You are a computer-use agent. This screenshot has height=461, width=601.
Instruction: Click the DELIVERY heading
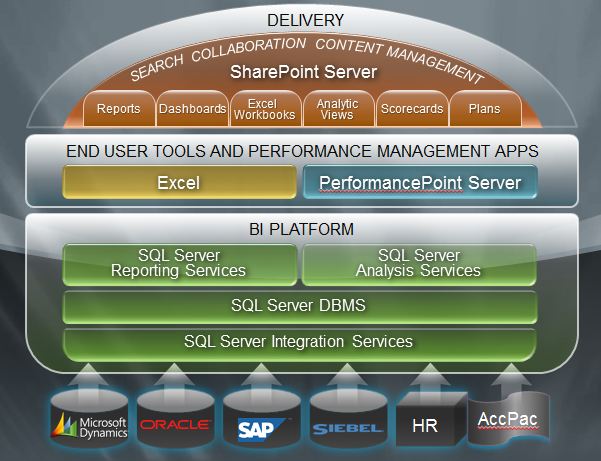coord(305,20)
